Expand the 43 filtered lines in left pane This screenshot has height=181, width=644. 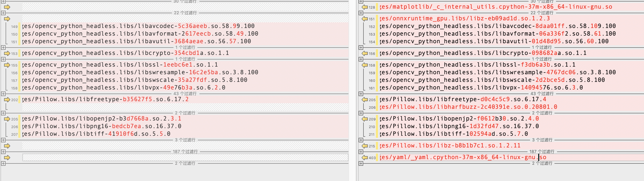click(x=3, y=94)
